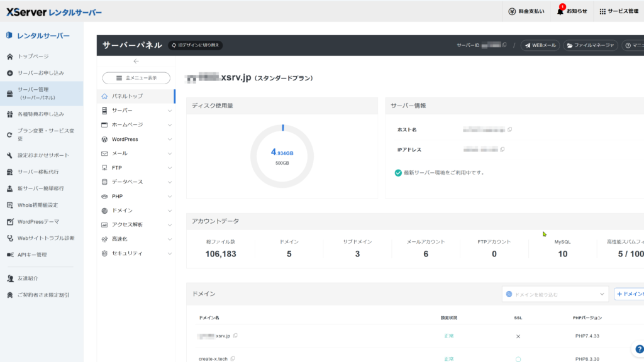The image size is (644, 362).
Task: Copy the host name value
Action: pos(509,129)
